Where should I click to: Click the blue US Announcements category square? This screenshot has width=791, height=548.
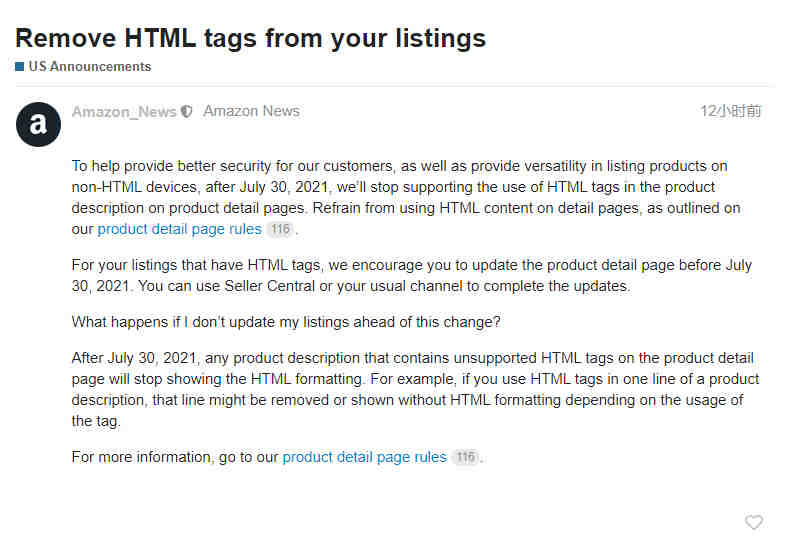(x=20, y=67)
